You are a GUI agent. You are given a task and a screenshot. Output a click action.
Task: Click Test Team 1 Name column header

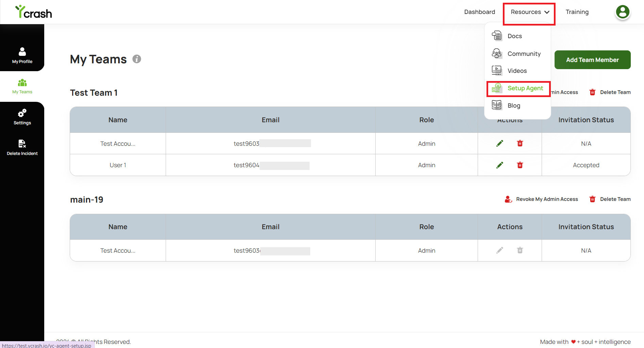pyautogui.click(x=118, y=120)
